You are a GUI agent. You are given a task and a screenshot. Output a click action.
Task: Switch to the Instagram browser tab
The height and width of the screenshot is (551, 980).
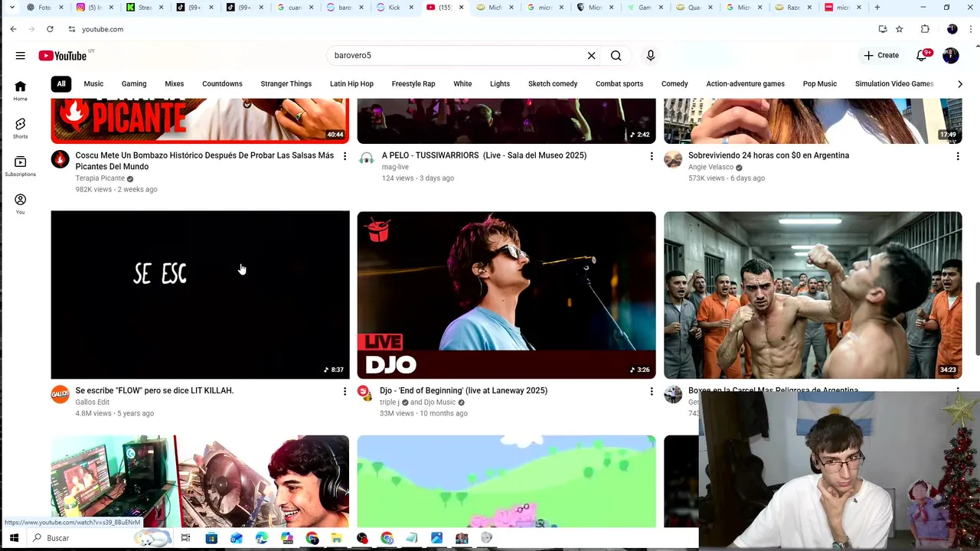(96, 8)
